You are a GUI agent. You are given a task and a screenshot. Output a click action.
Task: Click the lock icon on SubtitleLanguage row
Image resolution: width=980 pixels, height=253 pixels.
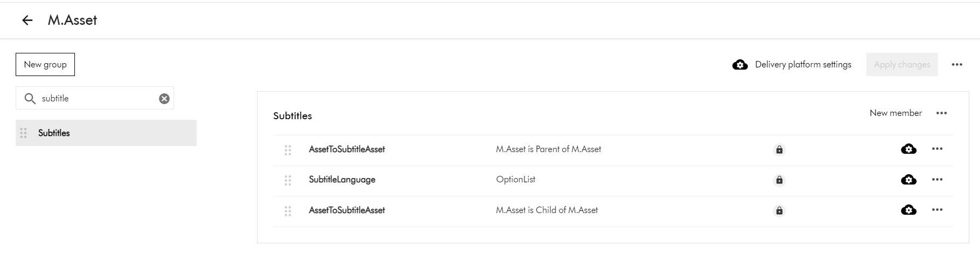click(779, 180)
